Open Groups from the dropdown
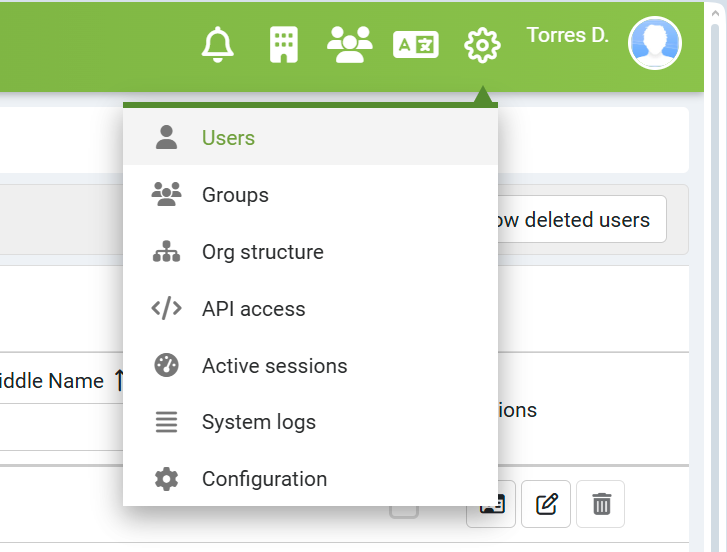Image resolution: width=727 pixels, height=552 pixels. 310,195
